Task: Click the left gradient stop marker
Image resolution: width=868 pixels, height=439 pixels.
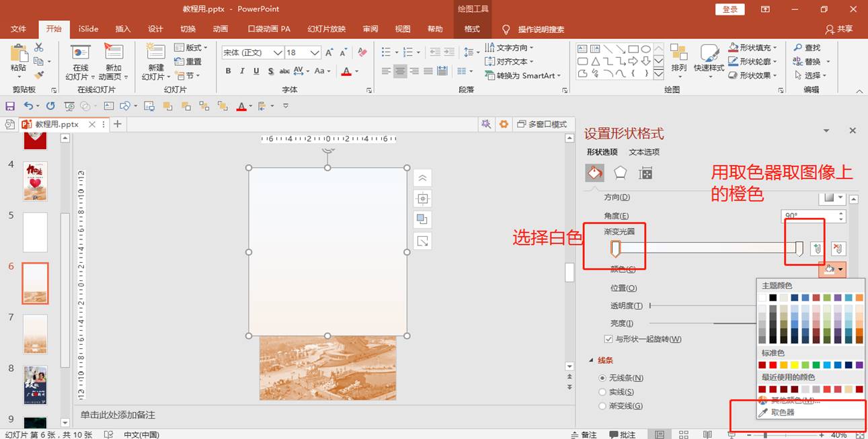Action: (x=615, y=249)
